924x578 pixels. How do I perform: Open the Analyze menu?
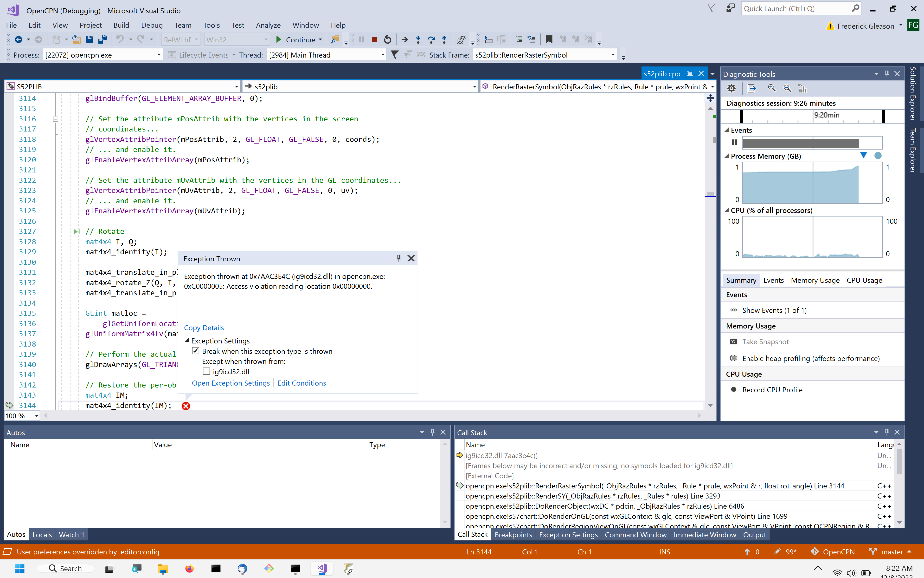tap(268, 25)
